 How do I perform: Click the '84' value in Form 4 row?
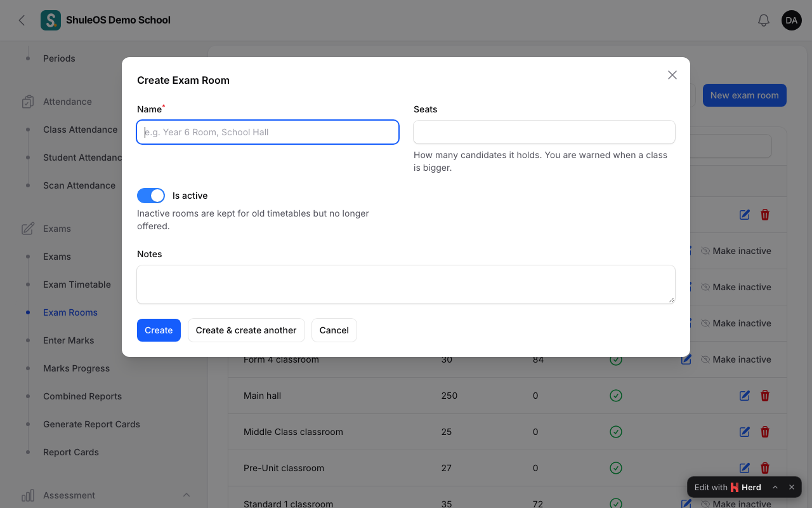[539, 360]
